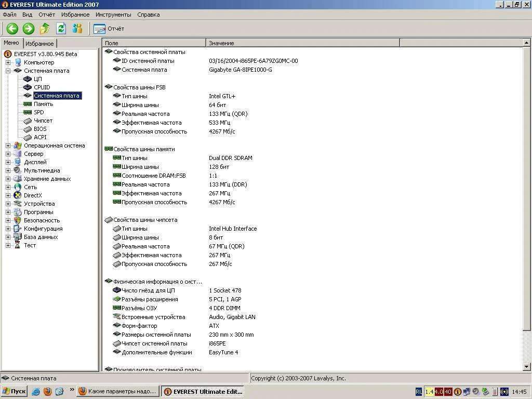Open the Инструменты menu
The height and width of the screenshot is (399, 532).
coord(113,15)
